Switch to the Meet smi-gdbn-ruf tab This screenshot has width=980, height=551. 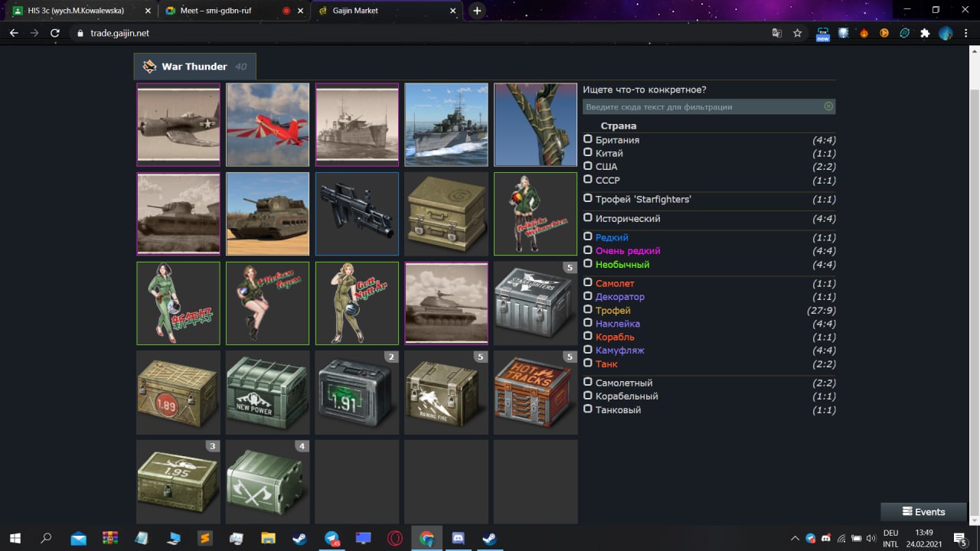(x=234, y=11)
